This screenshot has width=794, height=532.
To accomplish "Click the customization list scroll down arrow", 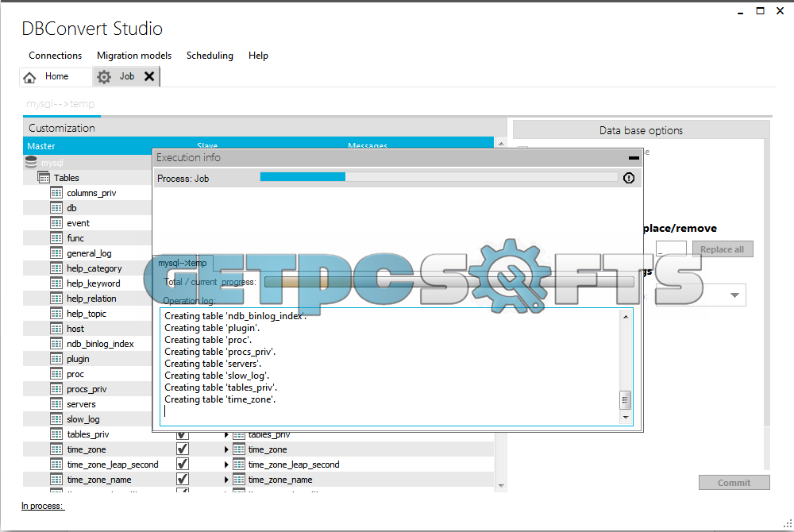I will point(501,486).
